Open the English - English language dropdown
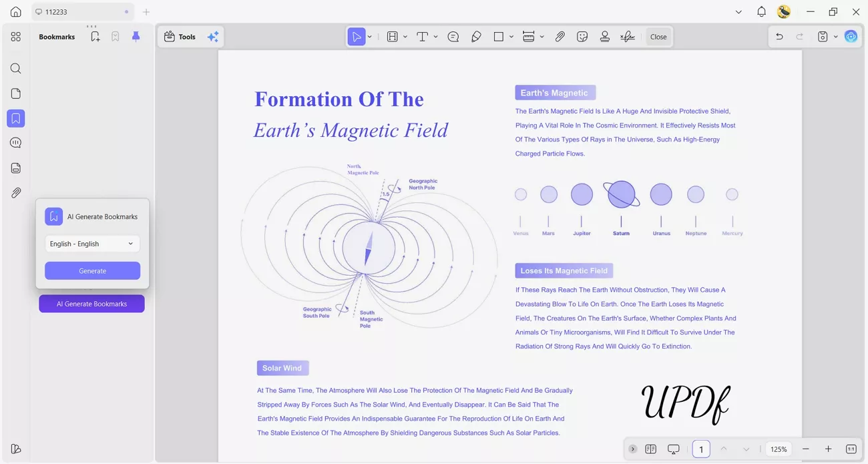 coord(91,243)
